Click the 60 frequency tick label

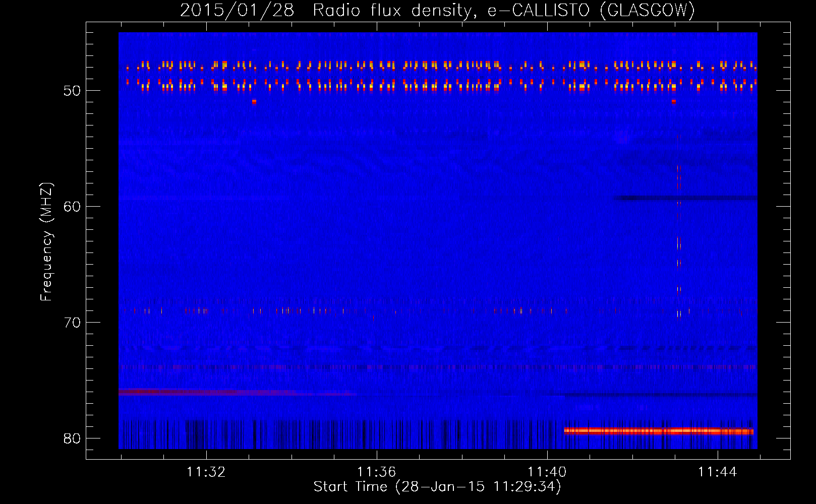(x=72, y=207)
